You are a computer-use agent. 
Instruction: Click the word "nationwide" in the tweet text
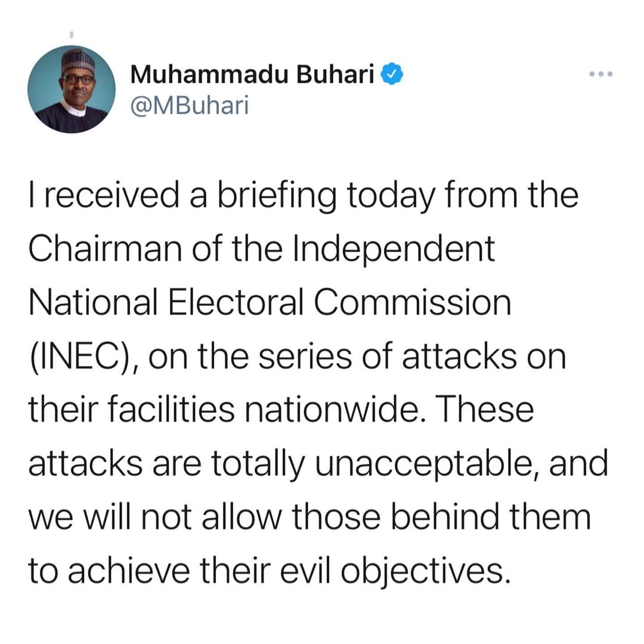332,410
